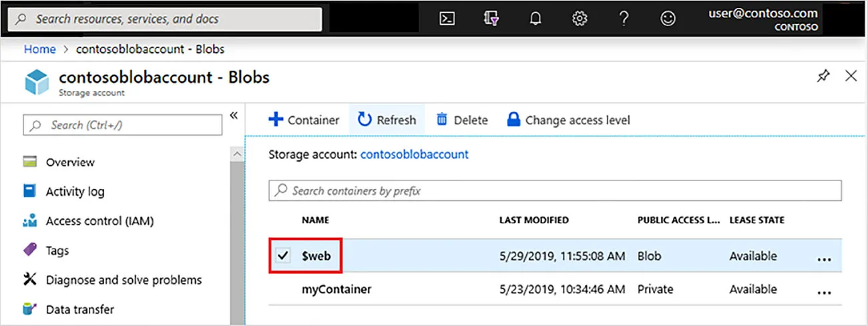The height and width of the screenshot is (326, 868).
Task: Open Cloud Shell from the top bar
Action: pos(447,19)
